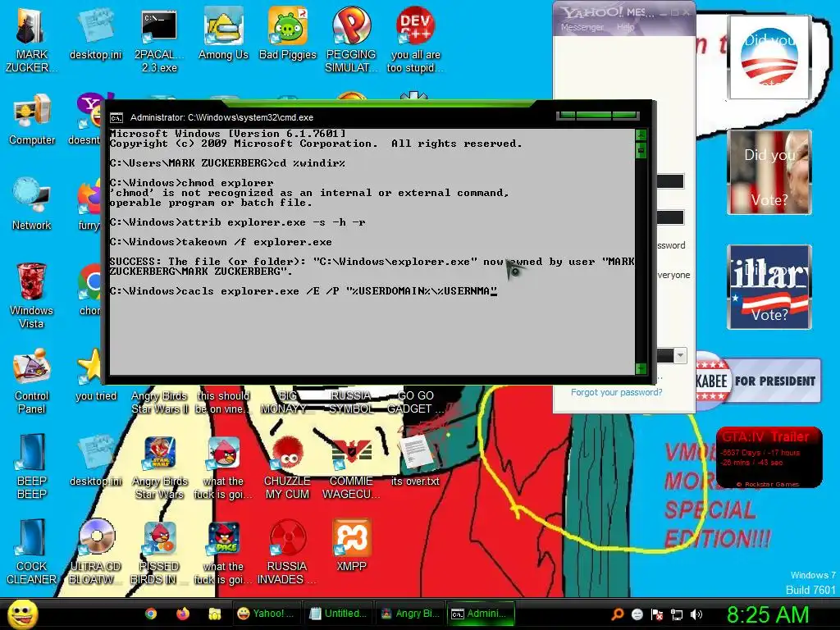Click the Yahoo Messenger password input field
Screen dimensions: 840x630
click(670, 217)
